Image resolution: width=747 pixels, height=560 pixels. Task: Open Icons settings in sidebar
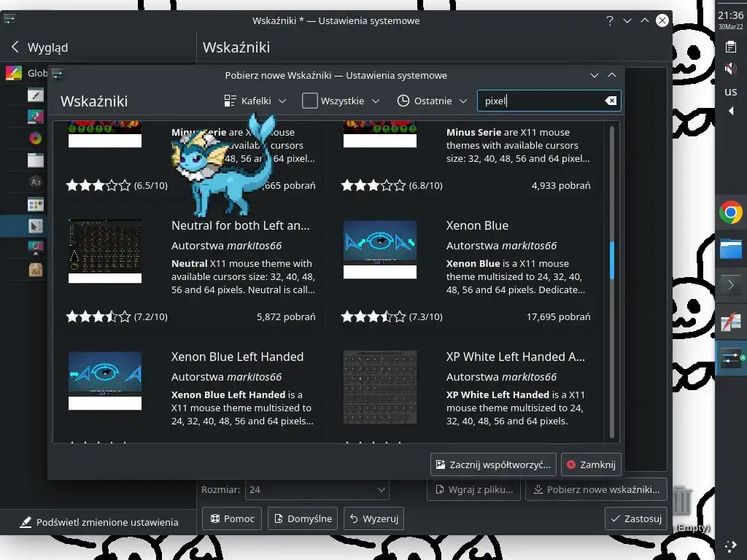(35, 204)
